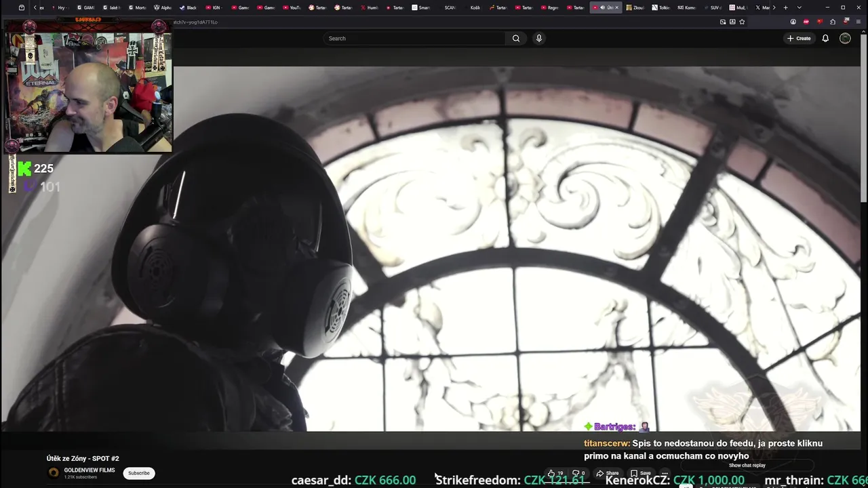Switch to the Košík tab
Viewport: 868px width, 488px height.
[x=473, y=7]
